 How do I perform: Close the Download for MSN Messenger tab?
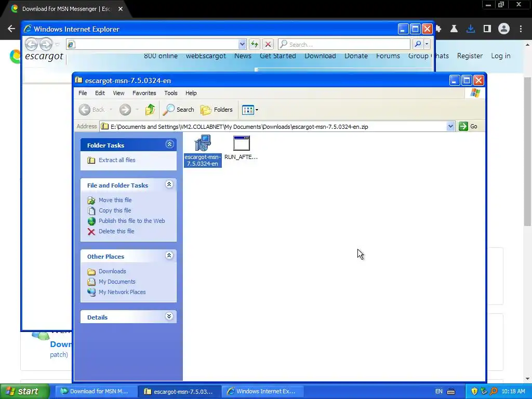click(121, 9)
